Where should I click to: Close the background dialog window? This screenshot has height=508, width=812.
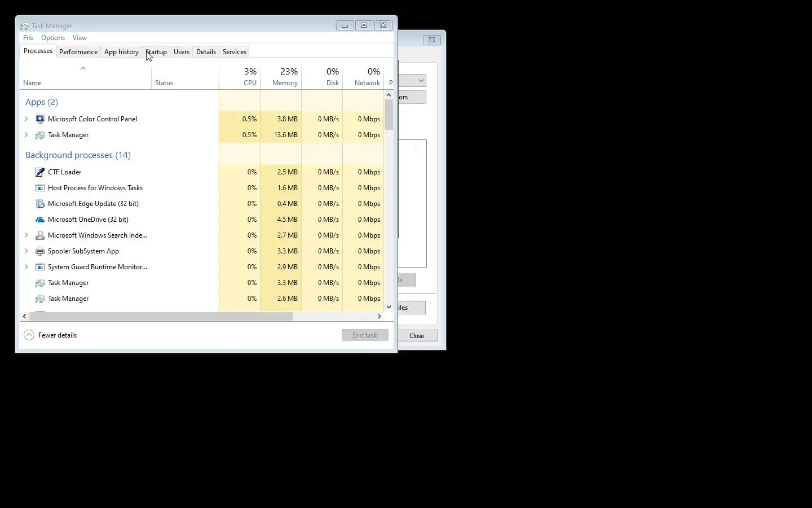click(x=431, y=40)
